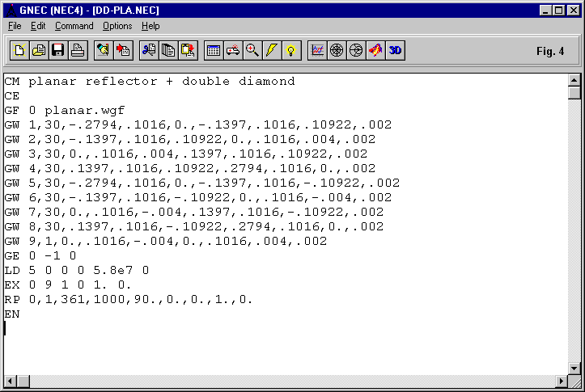The width and height of the screenshot is (585, 392).
Task: Open the Command menu
Action: 74,26
